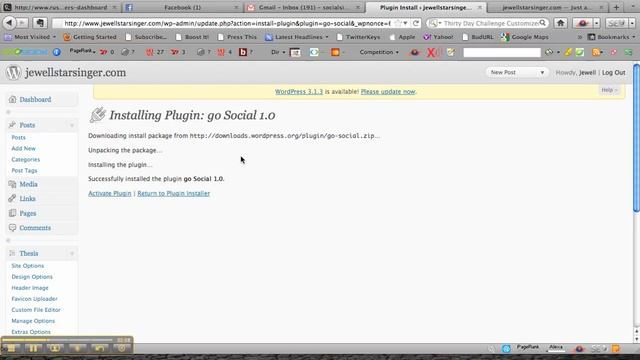
Task: Click the WordPress 3.1.3 link
Action: [x=299, y=91]
